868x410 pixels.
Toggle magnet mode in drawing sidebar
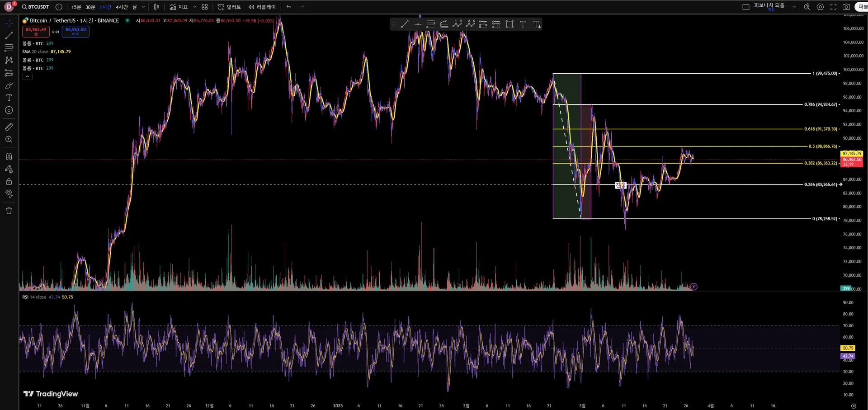pyautogui.click(x=9, y=156)
